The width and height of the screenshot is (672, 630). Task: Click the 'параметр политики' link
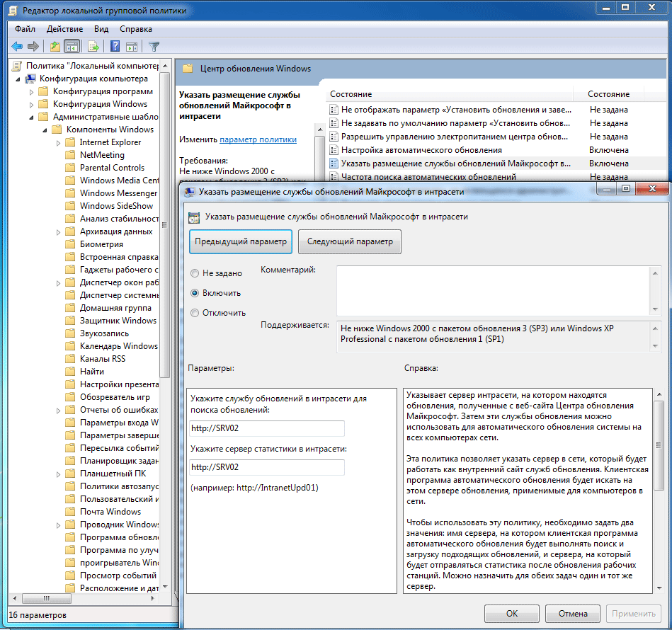click(x=258, y=139)
